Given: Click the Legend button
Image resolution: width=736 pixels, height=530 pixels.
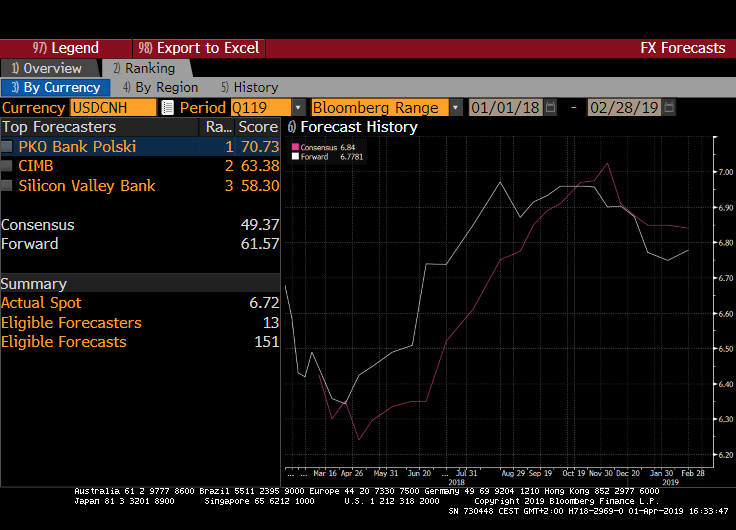Looking at the screenshot, I should (x=66, y=48).
